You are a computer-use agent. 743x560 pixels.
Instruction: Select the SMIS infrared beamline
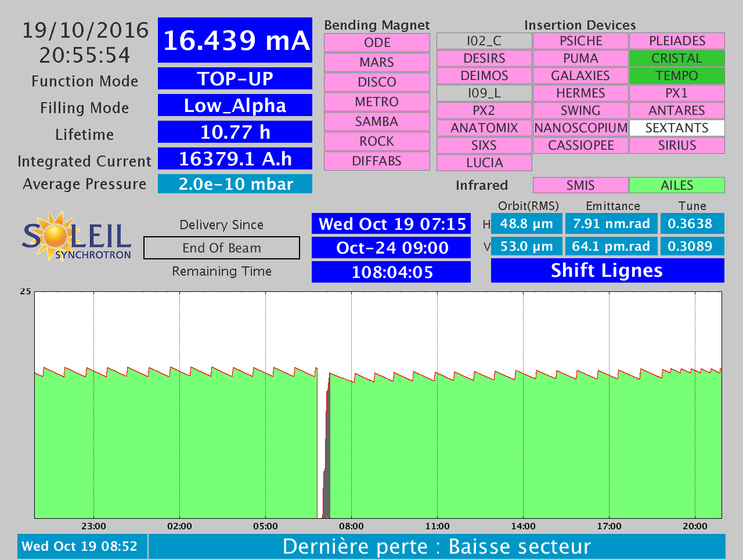click(580, 185)
